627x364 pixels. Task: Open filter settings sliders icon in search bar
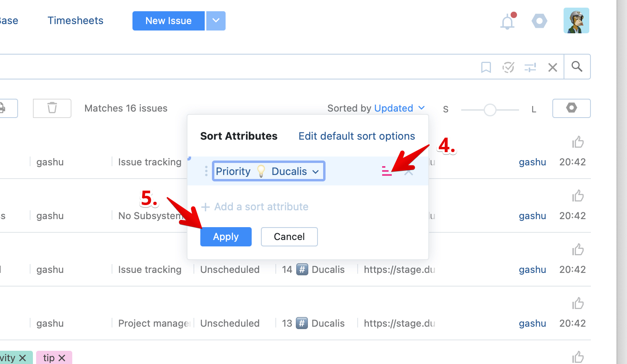coord(530,67)
